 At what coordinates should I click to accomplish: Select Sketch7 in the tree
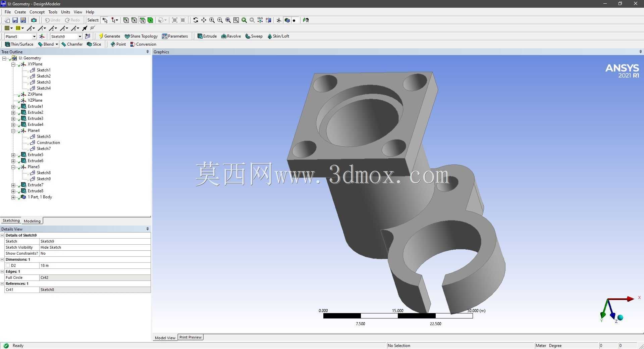coord(44,149)
